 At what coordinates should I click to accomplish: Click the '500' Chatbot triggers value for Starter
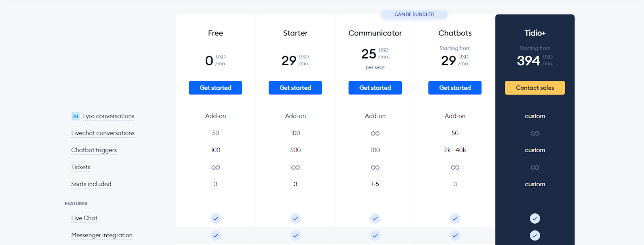point(295,150)
